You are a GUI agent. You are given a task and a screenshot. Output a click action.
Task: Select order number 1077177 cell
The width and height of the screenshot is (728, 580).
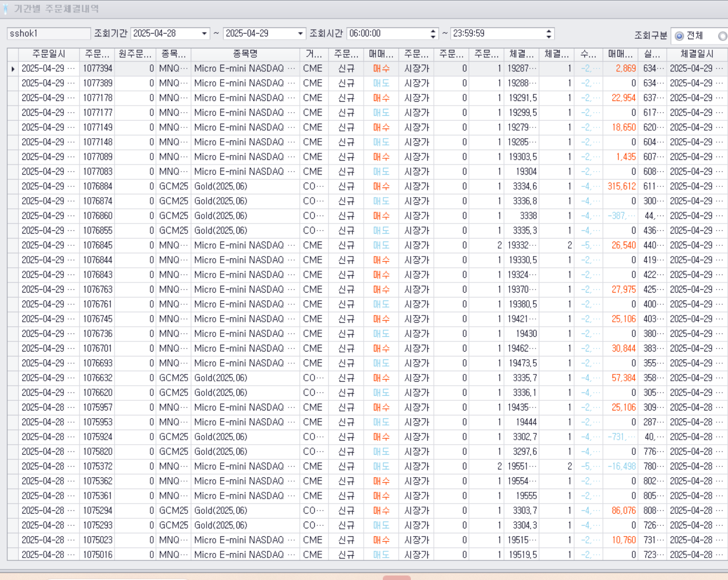coord(97,113)
